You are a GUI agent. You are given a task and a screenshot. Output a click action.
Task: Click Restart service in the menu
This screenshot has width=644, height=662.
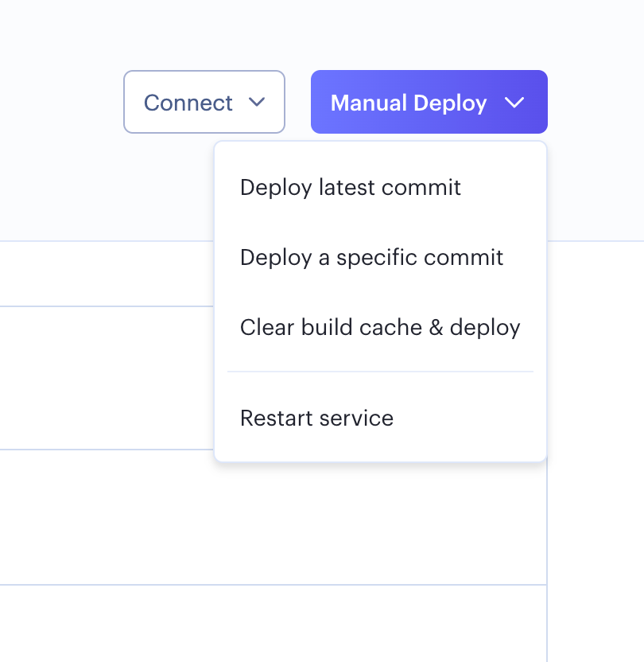point(316,419)
